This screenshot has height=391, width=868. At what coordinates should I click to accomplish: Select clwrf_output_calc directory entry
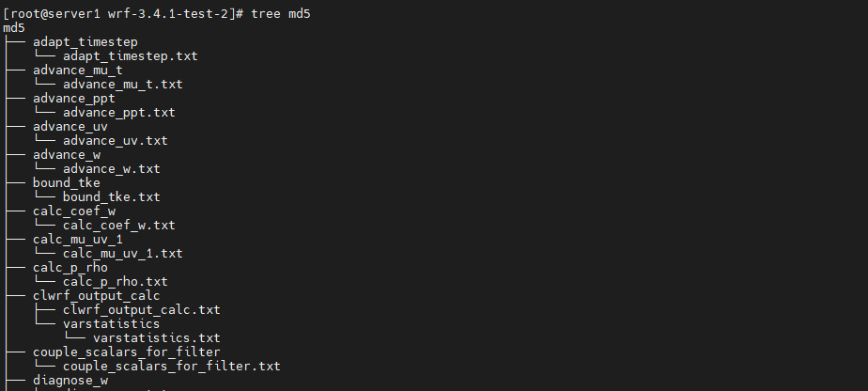[x=97, y=296]
